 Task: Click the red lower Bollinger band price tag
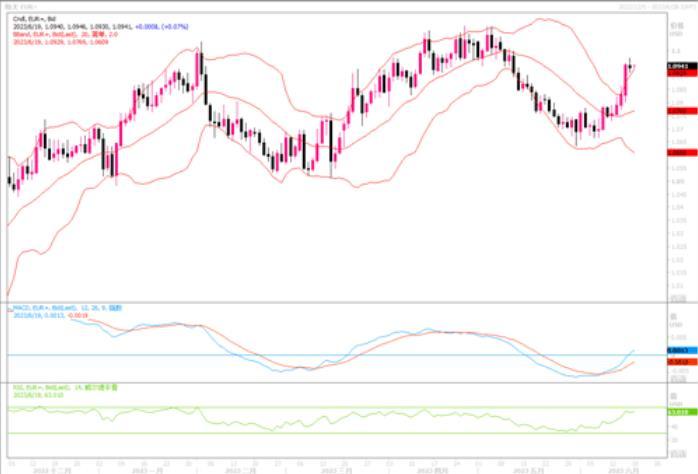[676, 154]
